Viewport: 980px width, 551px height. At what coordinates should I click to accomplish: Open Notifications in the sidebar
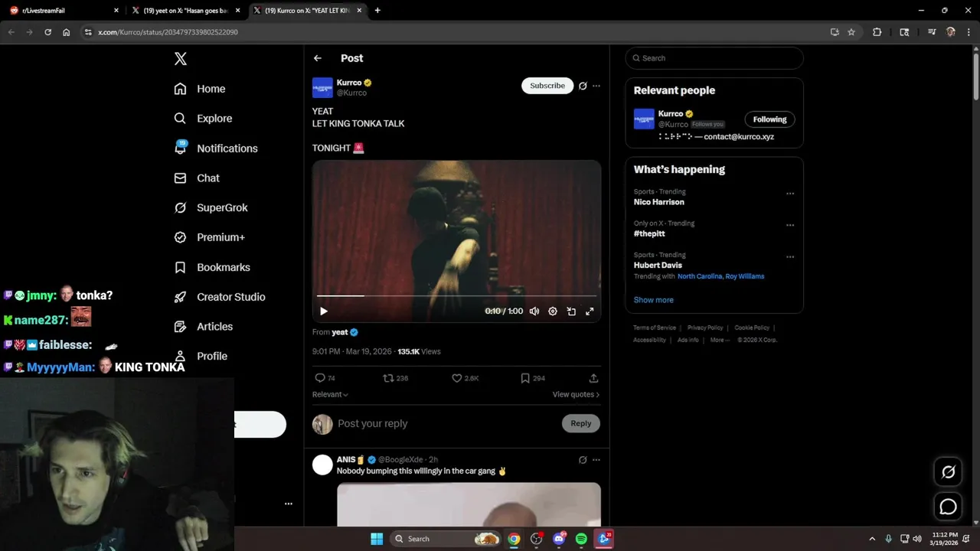(216, 148)
